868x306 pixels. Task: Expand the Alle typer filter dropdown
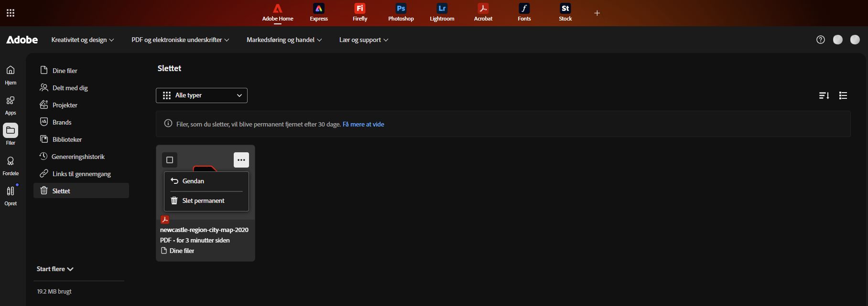tap(202, 95)
